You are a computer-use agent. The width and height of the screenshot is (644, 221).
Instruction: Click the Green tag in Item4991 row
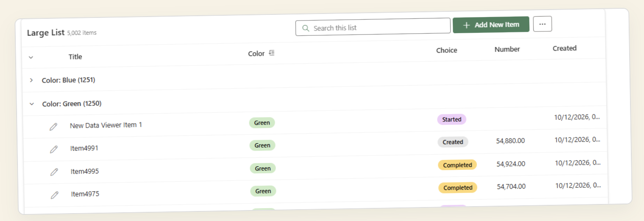pos(262,145)
